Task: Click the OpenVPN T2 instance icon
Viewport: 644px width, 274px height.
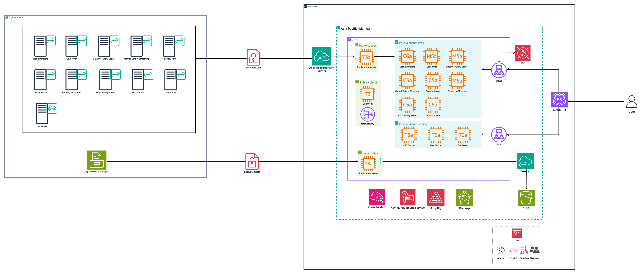Action: tap(367, 94)
